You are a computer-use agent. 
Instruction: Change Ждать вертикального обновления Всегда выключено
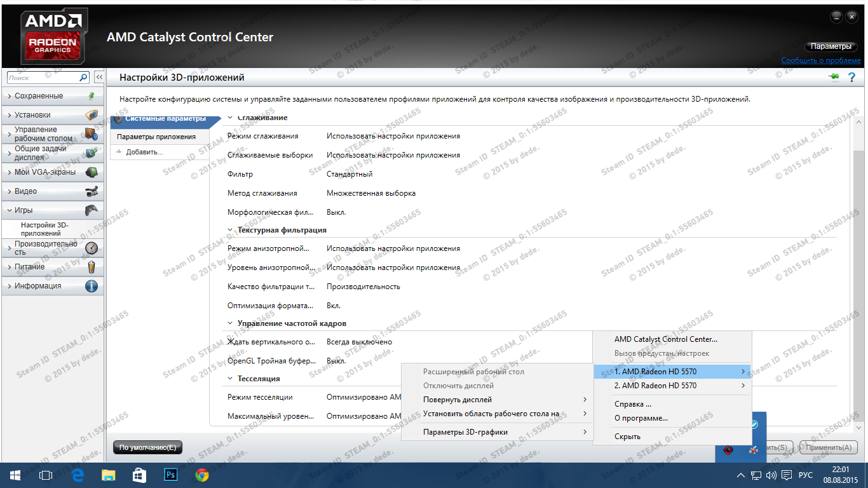coord(359,342)
